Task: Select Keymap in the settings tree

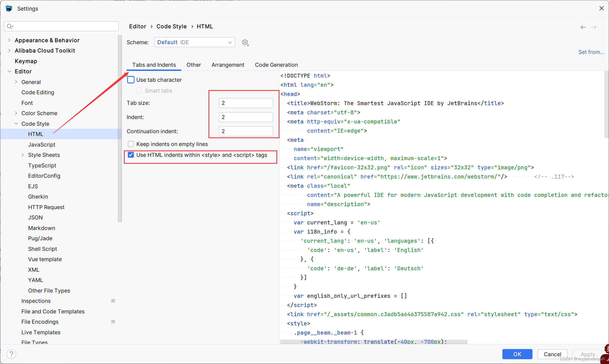Action: pos(26,61)
